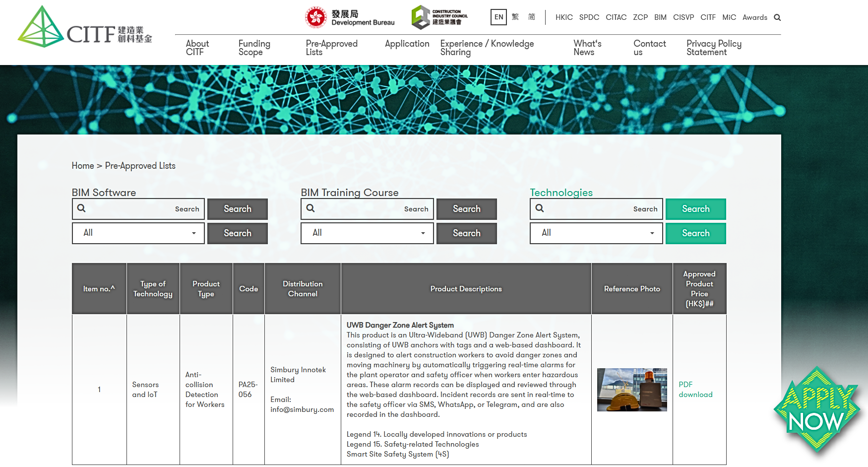Screen dimensions: 868x467
Task: Select English language option EN
Action: pos(498,17)
